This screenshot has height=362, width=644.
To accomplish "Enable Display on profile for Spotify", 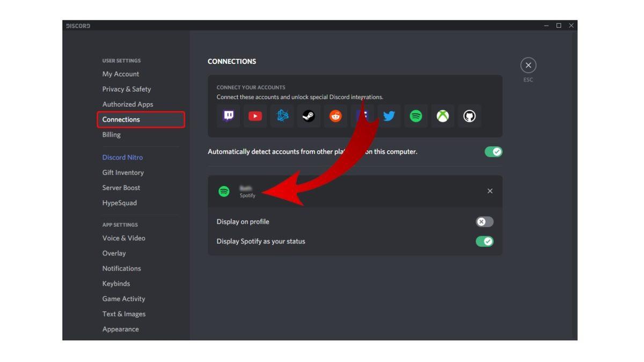I will coord(484,221).
